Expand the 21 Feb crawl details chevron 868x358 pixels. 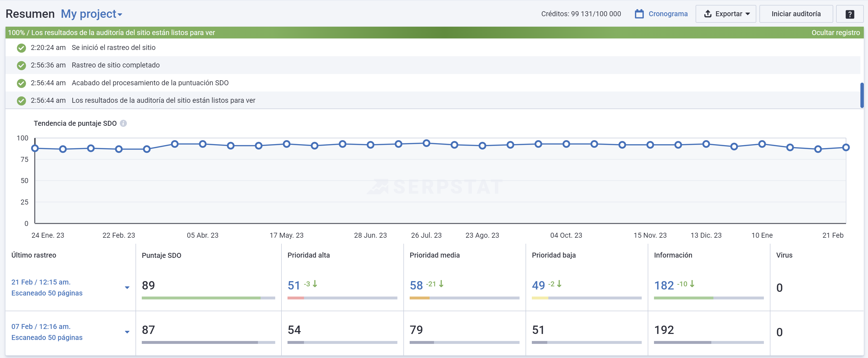pos(127,287)
